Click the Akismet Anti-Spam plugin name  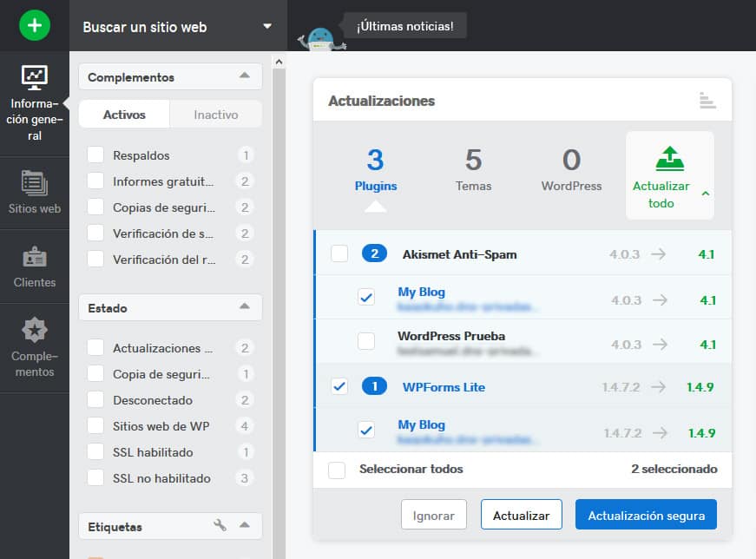pyautogui.click(x=459, y=254)
